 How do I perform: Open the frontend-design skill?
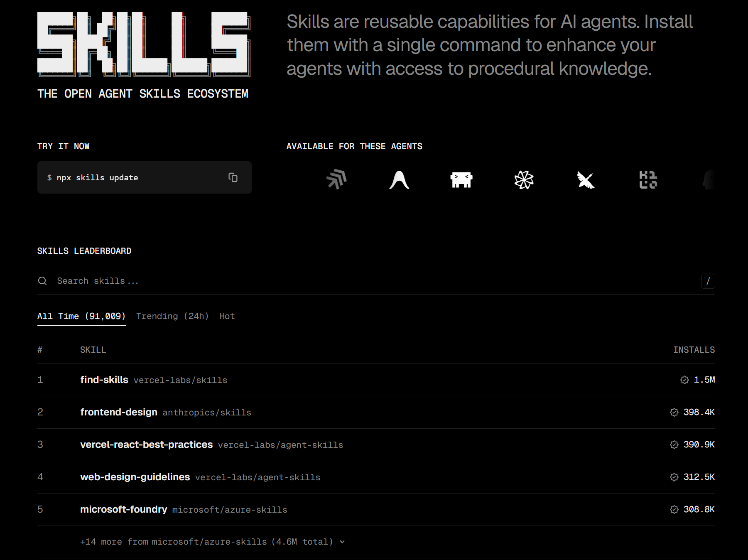point(119,412)
